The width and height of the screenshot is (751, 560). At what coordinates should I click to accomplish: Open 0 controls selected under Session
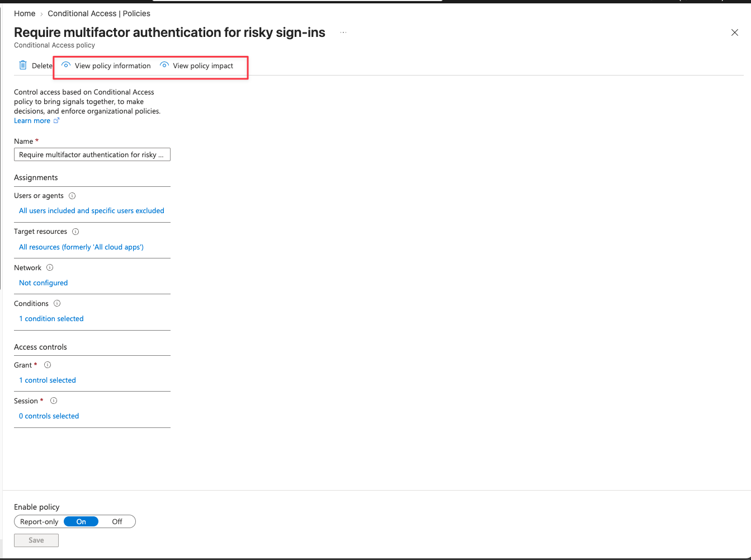coord(49,416)
